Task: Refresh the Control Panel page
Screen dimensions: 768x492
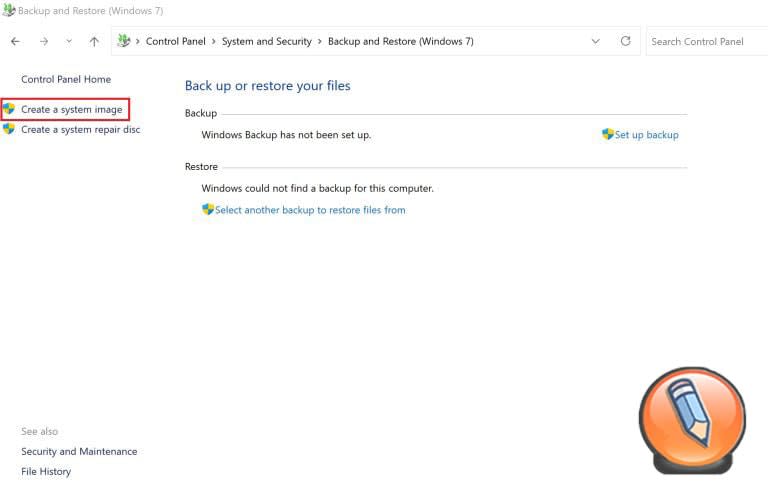Action: pyautogui.click(x=625, y=41)
